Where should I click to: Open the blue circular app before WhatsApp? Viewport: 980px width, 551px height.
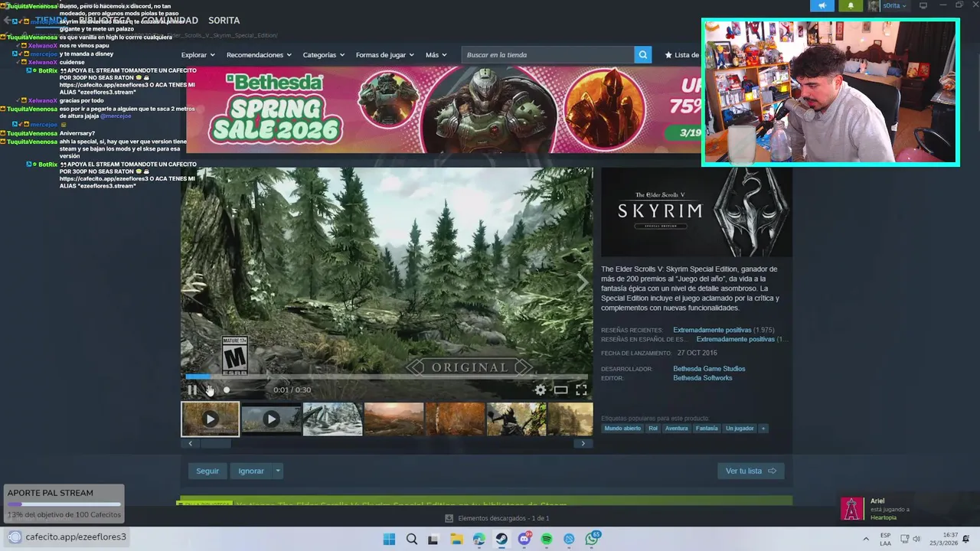coord(569,539)
